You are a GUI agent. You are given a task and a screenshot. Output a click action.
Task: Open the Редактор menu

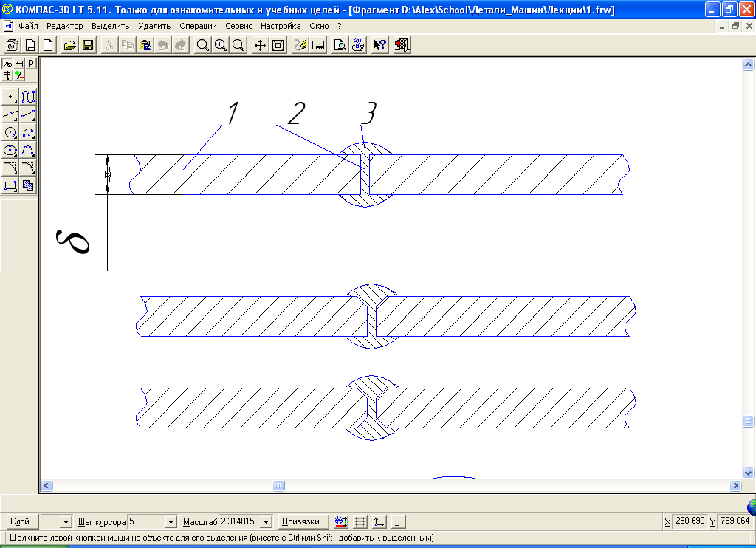(x=65, y=26)
